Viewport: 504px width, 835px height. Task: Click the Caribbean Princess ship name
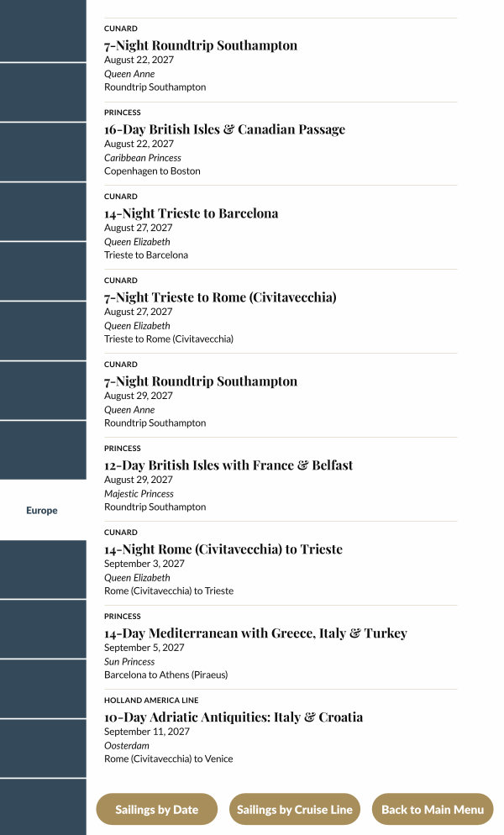click(143, 158)
